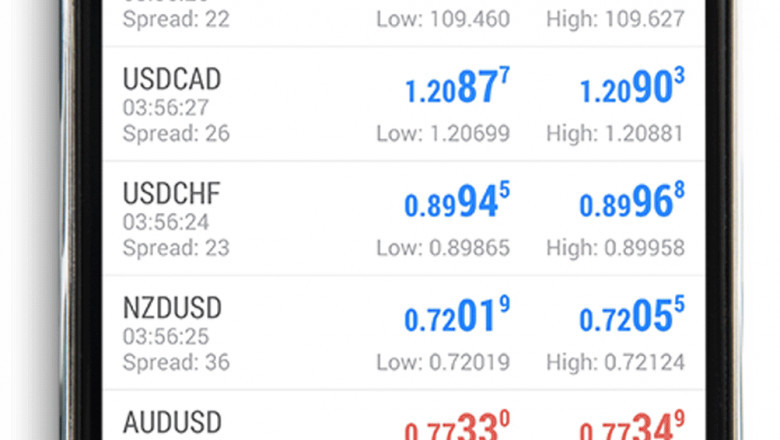Open the NZDUSD quote row
The width and height of the screenshot is (780, 440).
[x=171, y=307]
